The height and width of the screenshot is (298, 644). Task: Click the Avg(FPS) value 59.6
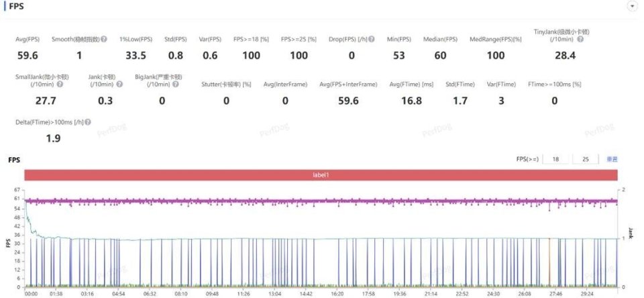(x=28, y=56)
